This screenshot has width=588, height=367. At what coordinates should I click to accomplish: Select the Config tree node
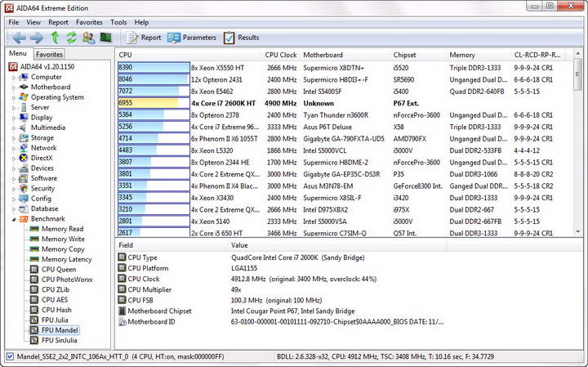pos(41,199)
